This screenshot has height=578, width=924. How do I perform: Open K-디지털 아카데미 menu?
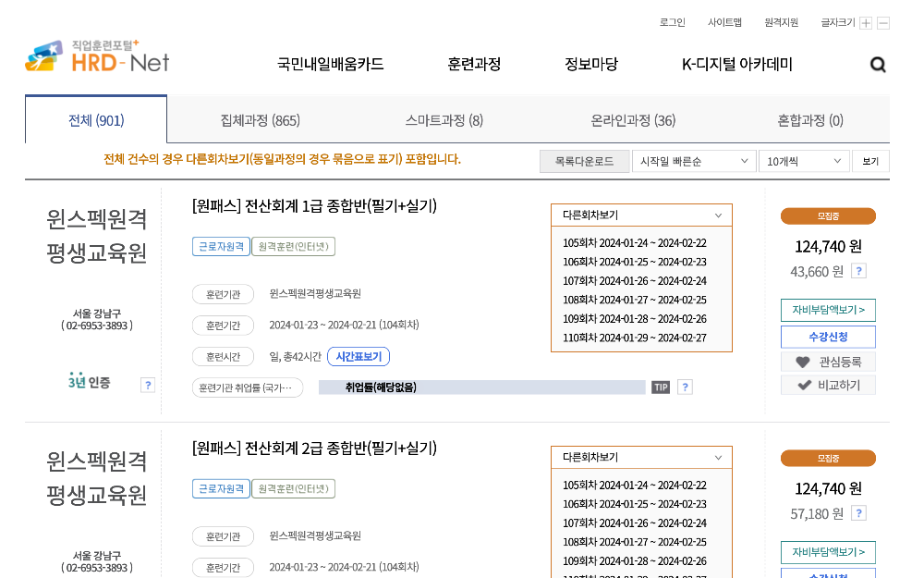[736, 64]
